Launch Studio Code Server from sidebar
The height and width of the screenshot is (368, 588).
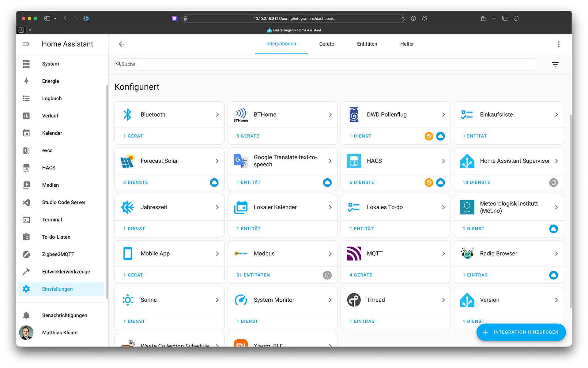click(x=61, y=202)
